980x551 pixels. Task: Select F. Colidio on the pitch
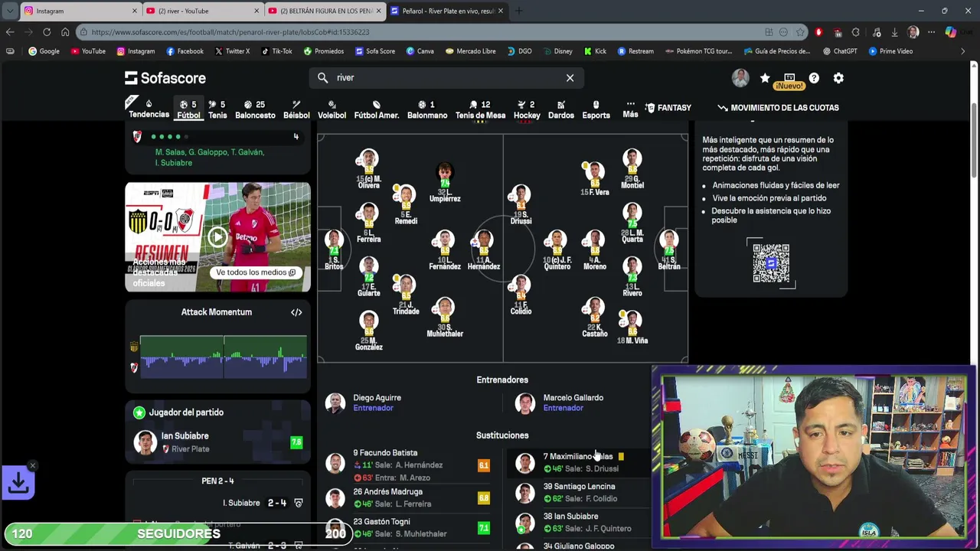click(x=521, y=296)
